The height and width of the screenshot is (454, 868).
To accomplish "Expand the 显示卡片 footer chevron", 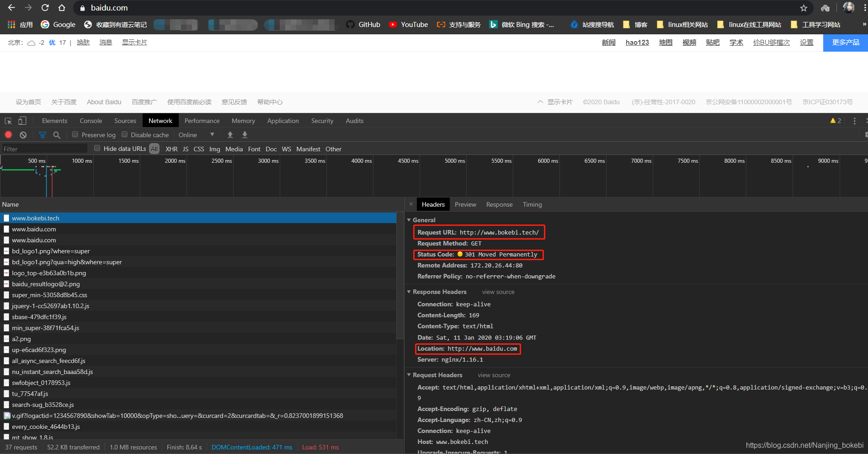I will [x=540, y=102].
